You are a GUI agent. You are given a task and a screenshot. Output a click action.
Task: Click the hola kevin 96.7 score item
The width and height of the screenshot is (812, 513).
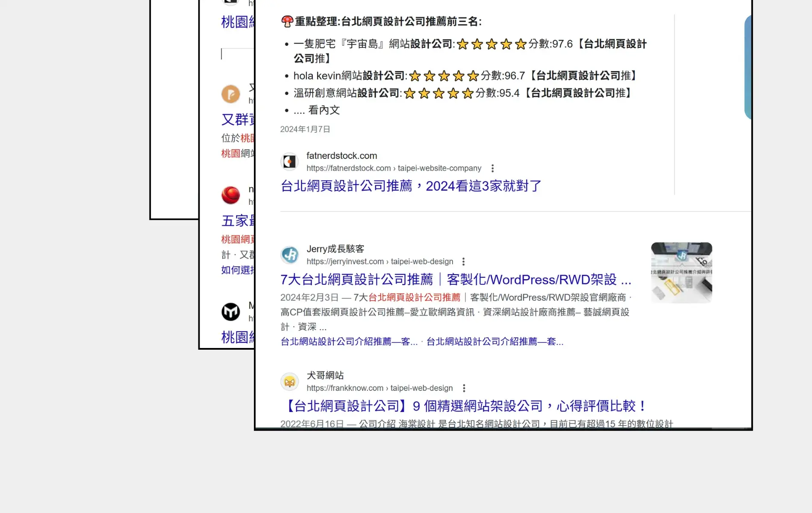[x=465, y=76]
